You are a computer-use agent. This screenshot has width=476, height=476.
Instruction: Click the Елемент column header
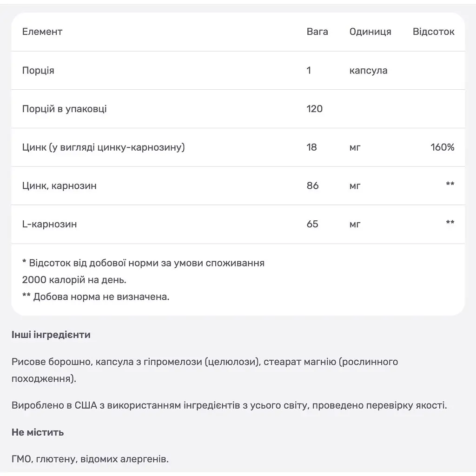(x=42, y=32)
